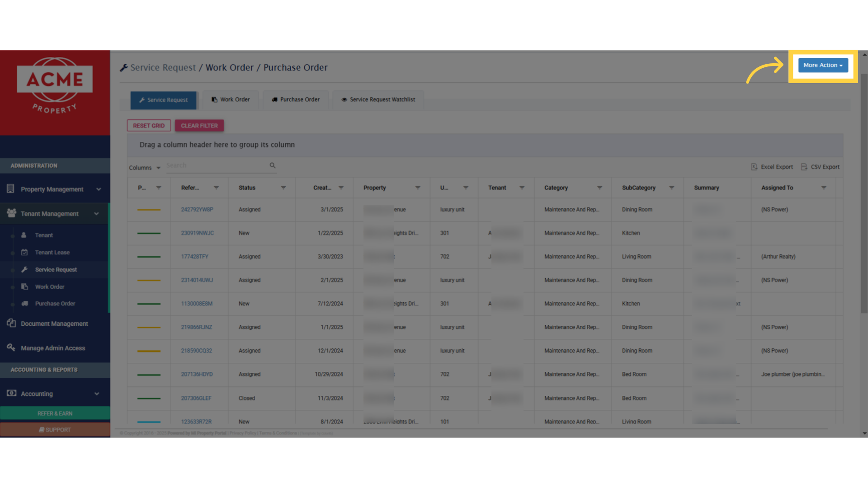
Task: Click the RESET GRID button
Action: (x=149, y=126)
